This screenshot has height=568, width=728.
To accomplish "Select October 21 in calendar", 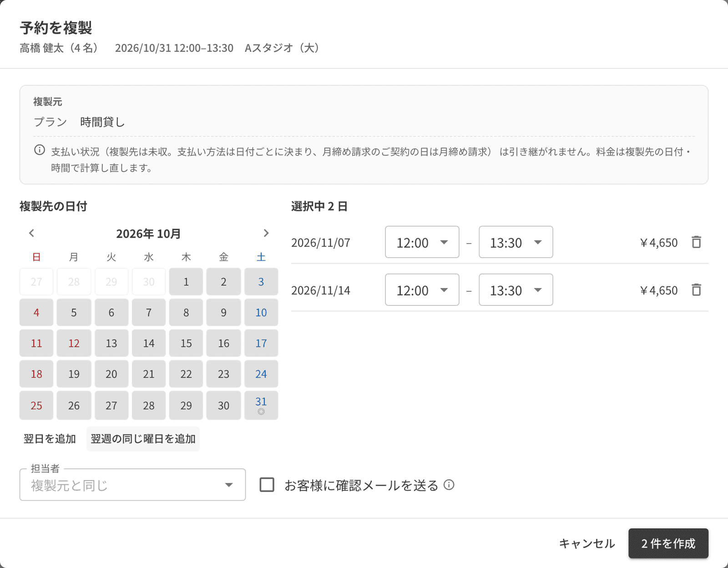I will [x=149, y=374].
